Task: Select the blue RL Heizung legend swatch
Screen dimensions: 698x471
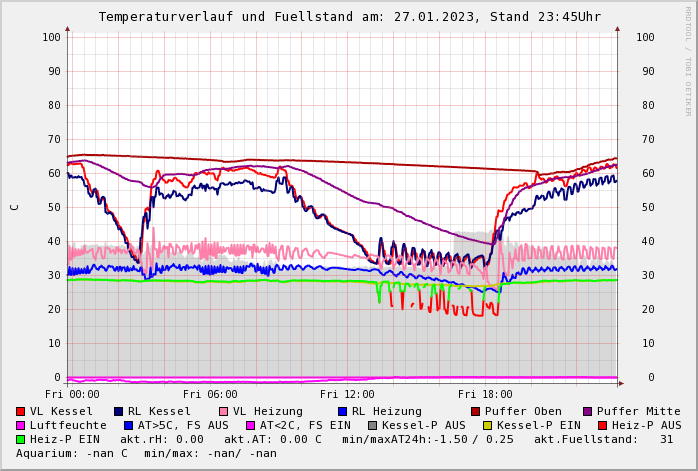Action: click(342, 412)
